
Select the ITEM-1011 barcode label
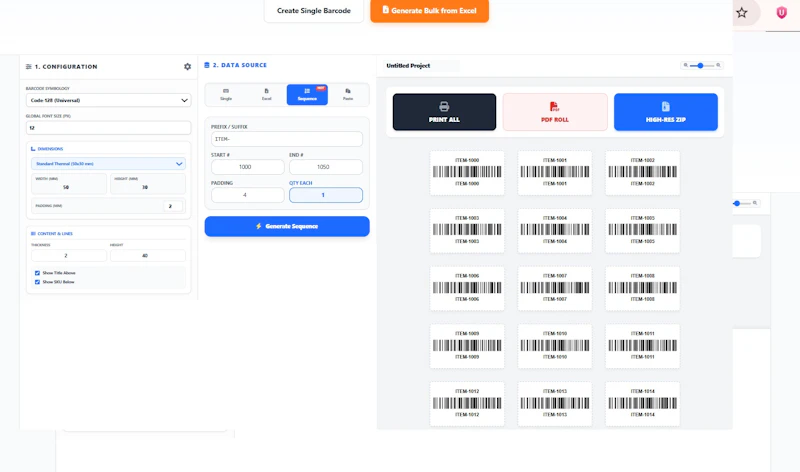(x=642, y=345)
